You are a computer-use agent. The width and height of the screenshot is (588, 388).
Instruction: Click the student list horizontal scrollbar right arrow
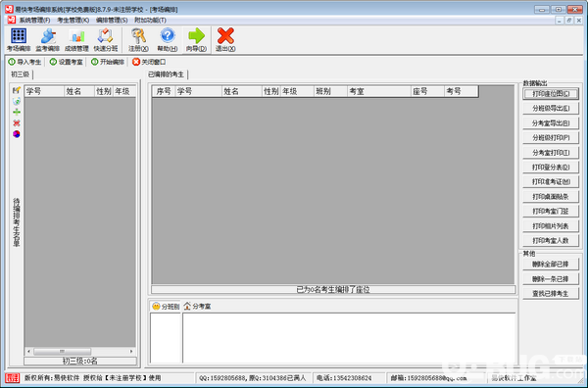[x=131, y=352]
